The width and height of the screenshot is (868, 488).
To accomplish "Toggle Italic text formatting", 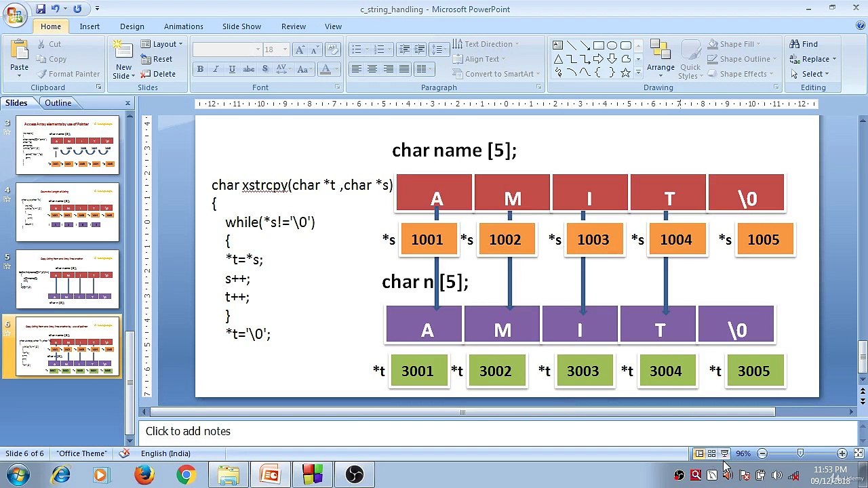I will click(216, 69).
